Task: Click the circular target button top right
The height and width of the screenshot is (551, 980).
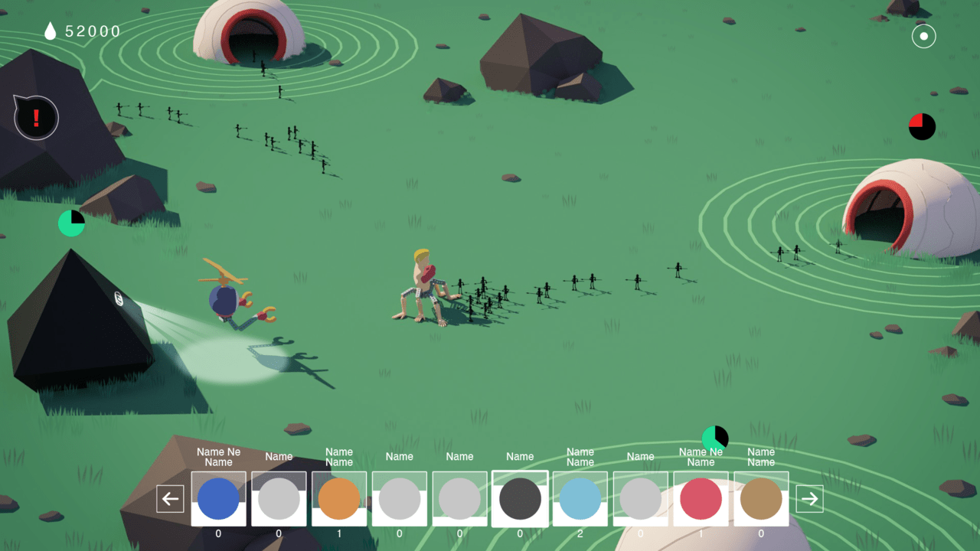Action: (x=923, y=36)
